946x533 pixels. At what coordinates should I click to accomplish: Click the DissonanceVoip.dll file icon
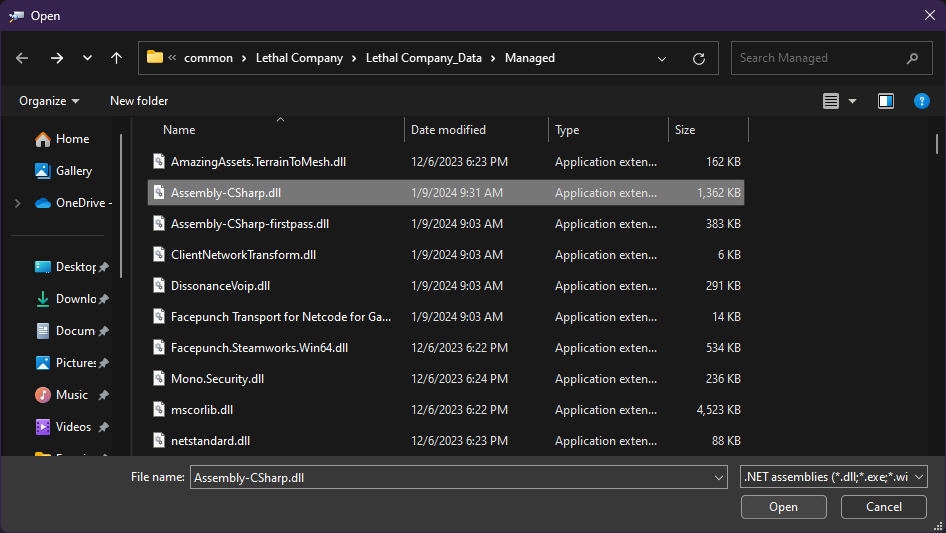tap(159, 286)
